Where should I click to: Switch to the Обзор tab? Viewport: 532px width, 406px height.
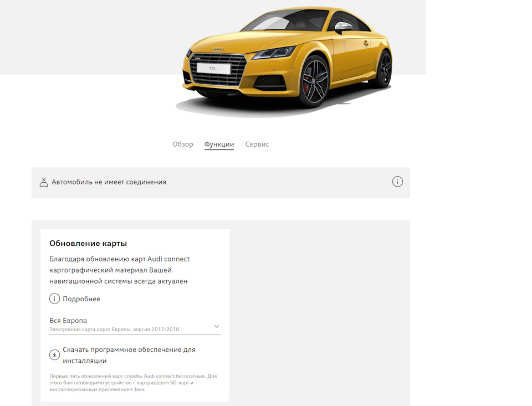click(x=183, y=144)
